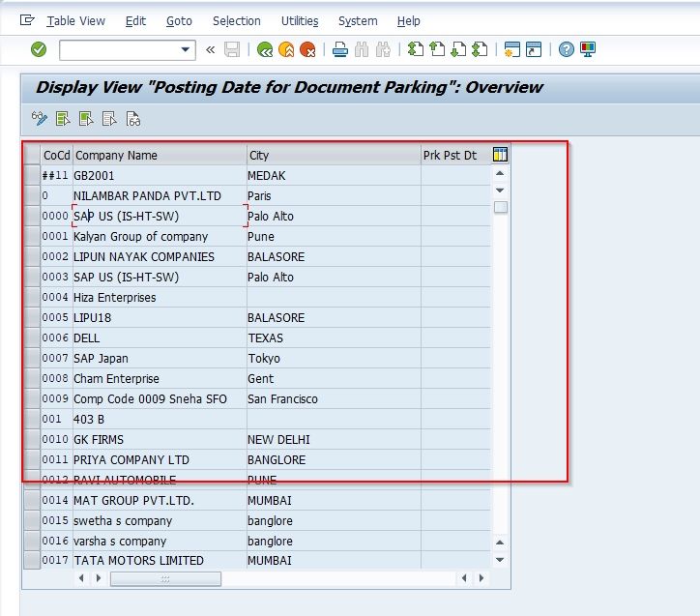
Task: Open the Selection menu
Action: (237, 21)
